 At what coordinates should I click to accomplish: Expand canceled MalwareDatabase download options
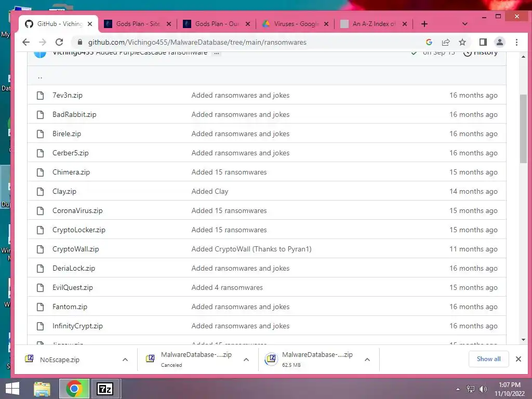pyautogui.click(x=246, y=360)
